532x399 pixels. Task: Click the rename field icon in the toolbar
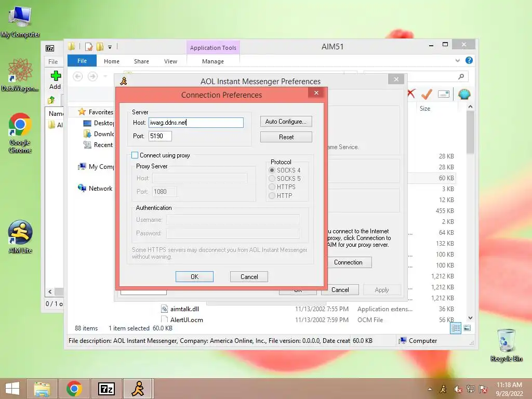(444, 94)
